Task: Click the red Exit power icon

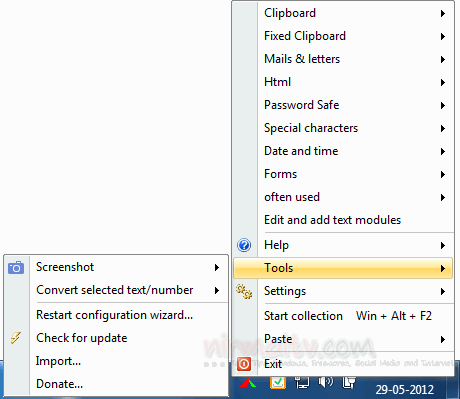Action: click(244, 364)
